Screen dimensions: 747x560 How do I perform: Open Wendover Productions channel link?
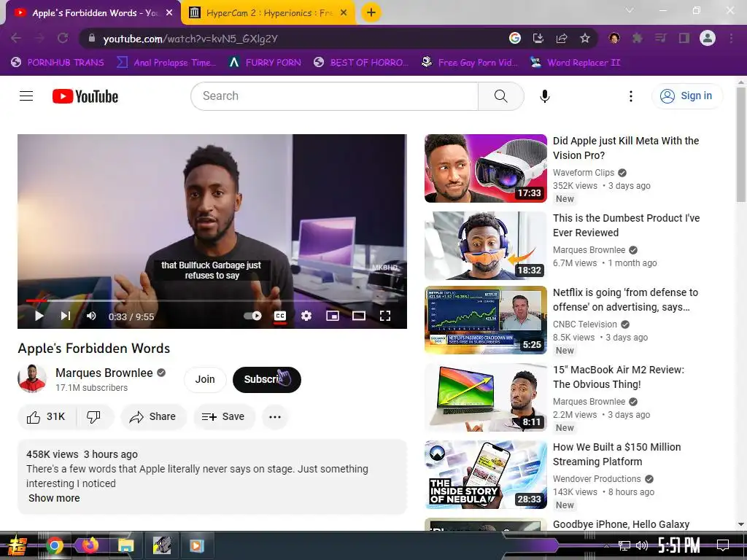(597, 479)
